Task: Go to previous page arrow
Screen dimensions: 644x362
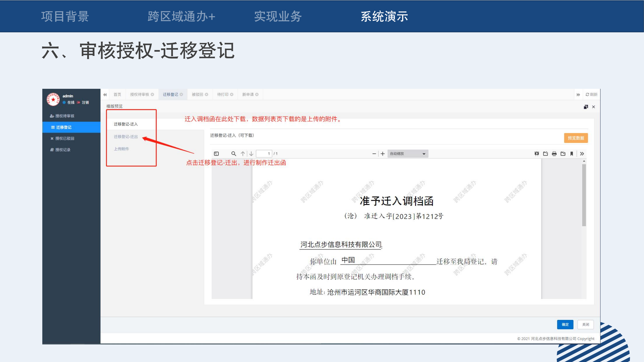Action: pos(243,154)
